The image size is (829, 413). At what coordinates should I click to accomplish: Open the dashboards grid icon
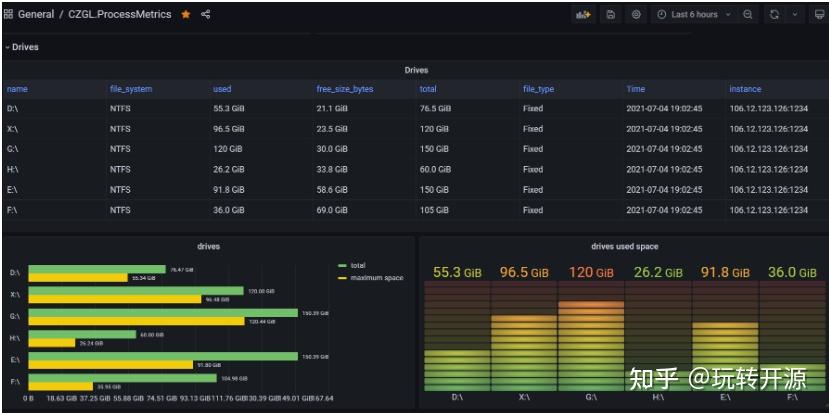pyautogui.click(x=8, y=15)
